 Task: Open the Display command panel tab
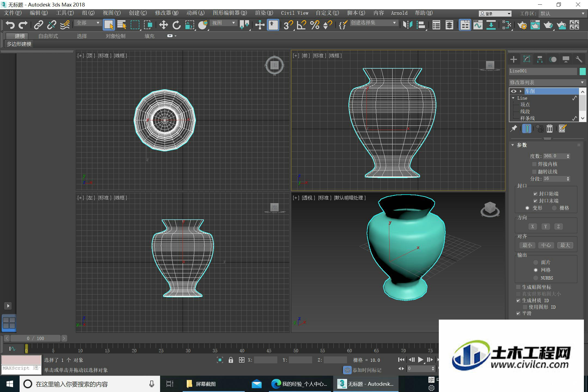pos(566,59)
